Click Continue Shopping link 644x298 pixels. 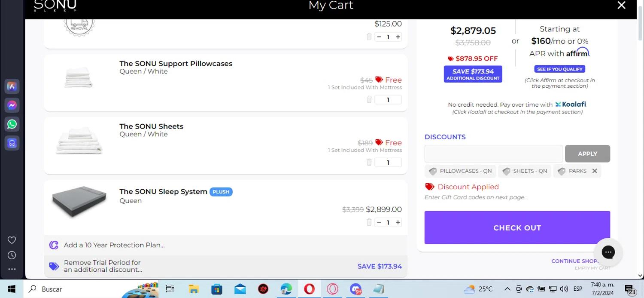point(575,261)
